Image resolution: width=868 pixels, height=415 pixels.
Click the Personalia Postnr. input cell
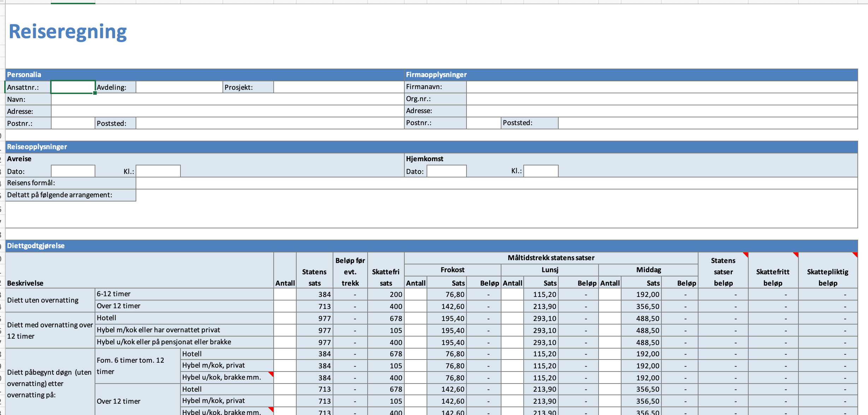(73, 123)
